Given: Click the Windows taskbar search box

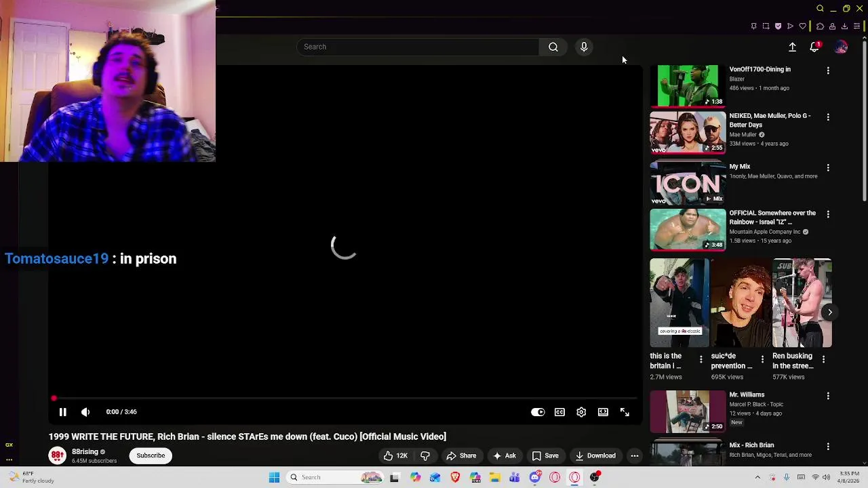Looking at the screenshot, I should click(335, 477).
